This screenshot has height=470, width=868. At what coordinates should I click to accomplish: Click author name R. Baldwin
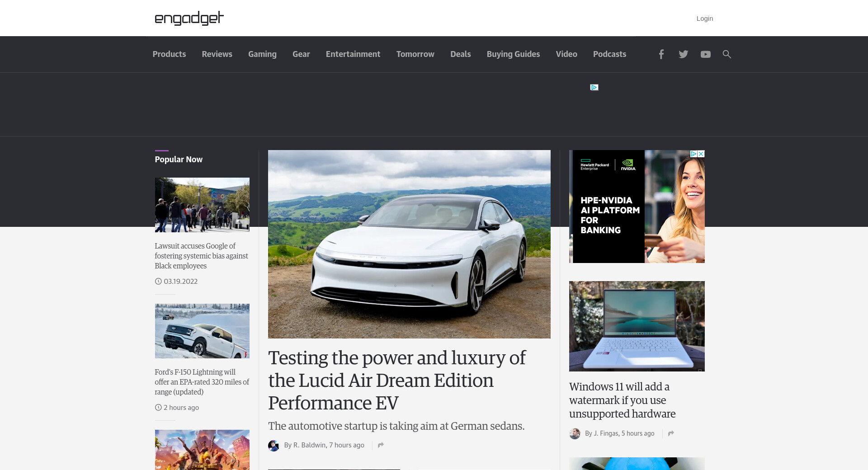(x=310, y=445)
